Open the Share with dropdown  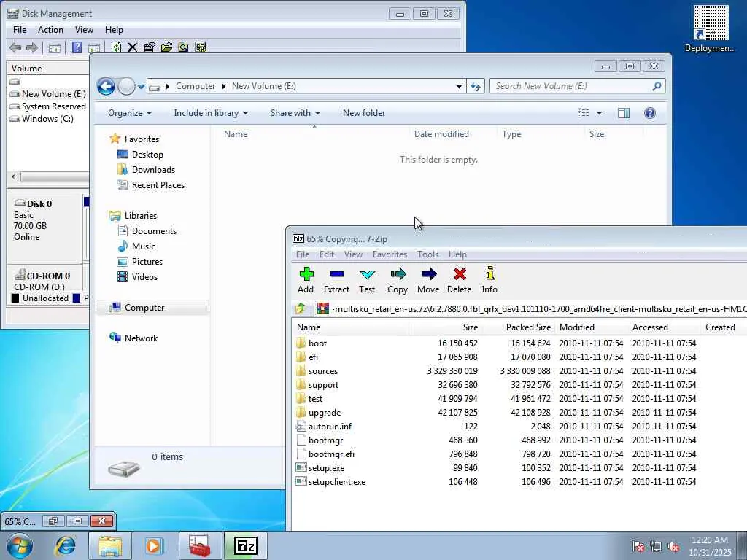pyautogui.click(x=295, y=113)
